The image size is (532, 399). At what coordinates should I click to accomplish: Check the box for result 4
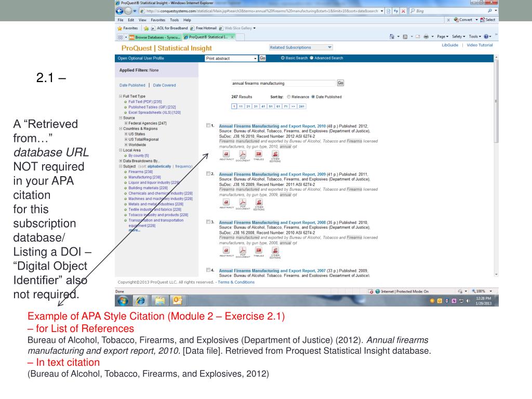208,270
